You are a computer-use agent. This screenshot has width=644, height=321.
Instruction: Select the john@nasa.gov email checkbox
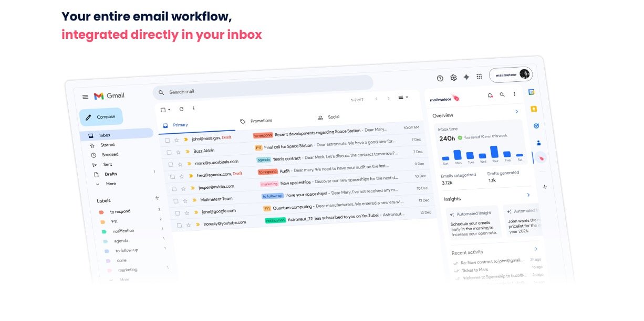coord(167,141)
